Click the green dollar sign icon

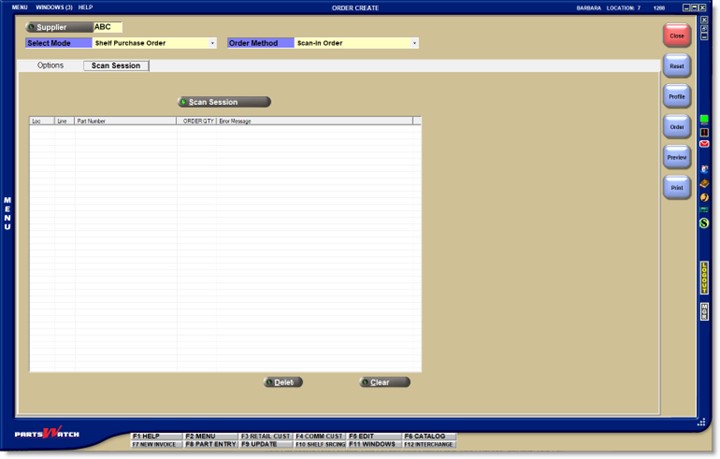pyautogui.click(x=704, y=223)
